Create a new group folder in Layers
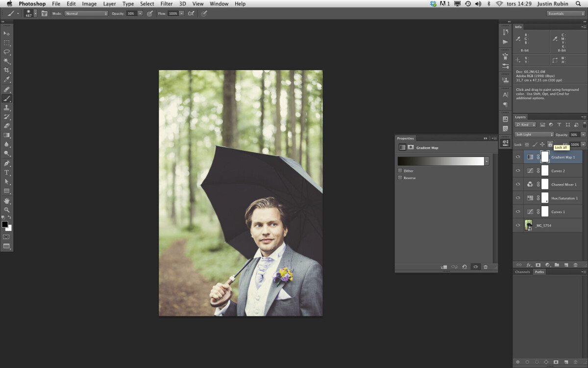588x368 pixels. 557,265
